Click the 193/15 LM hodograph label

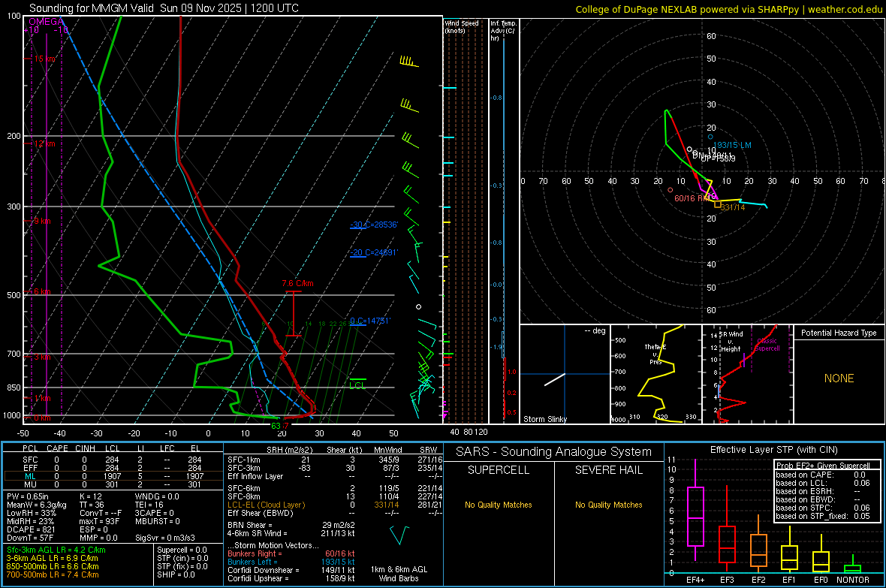pos(732,145)
